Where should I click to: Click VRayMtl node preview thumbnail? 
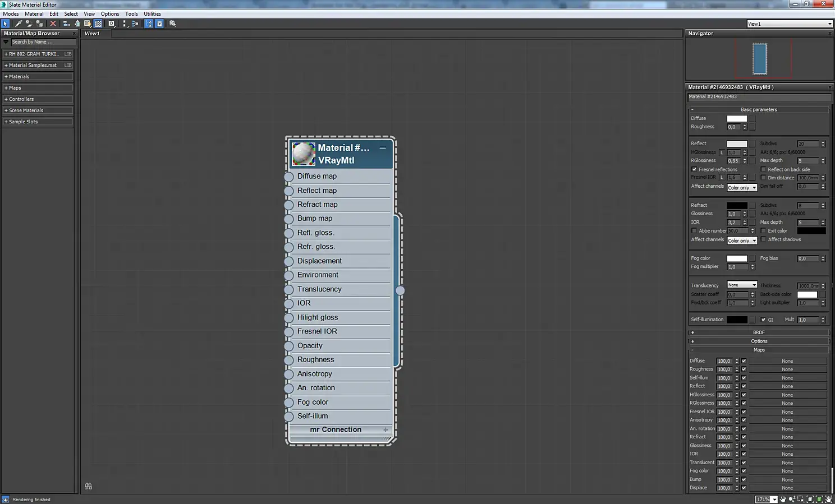click(304, 154)
